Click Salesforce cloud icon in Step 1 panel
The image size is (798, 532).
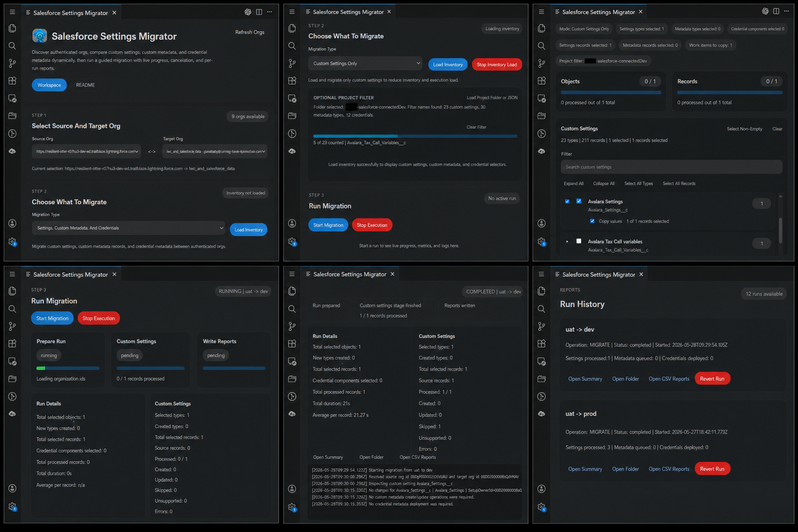(12, 151)
